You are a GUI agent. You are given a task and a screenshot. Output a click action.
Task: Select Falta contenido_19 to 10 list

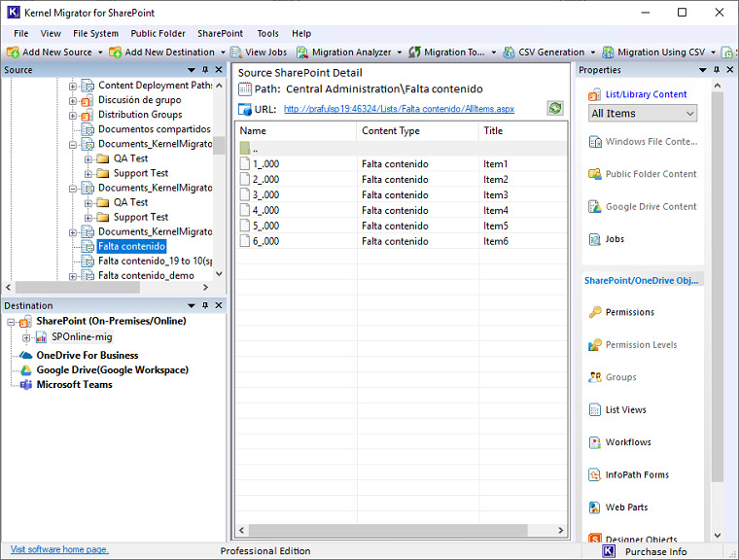pyautogui.click(x=155, y=261)
